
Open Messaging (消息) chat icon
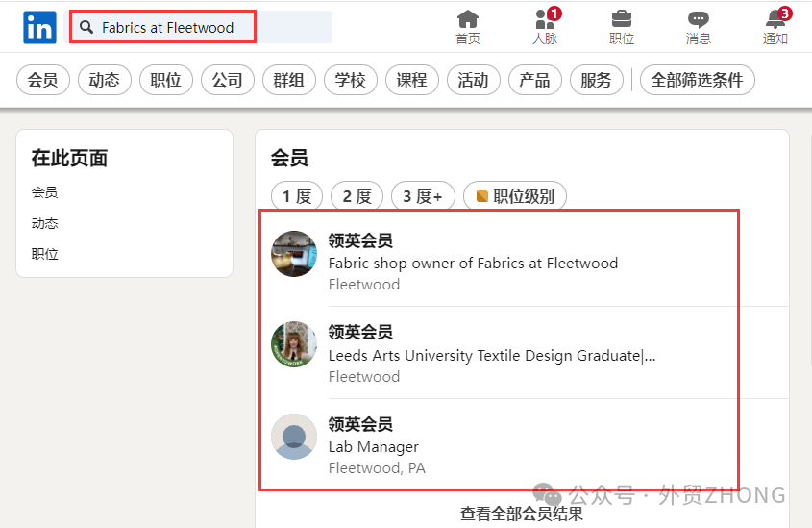tap(699, 19)
